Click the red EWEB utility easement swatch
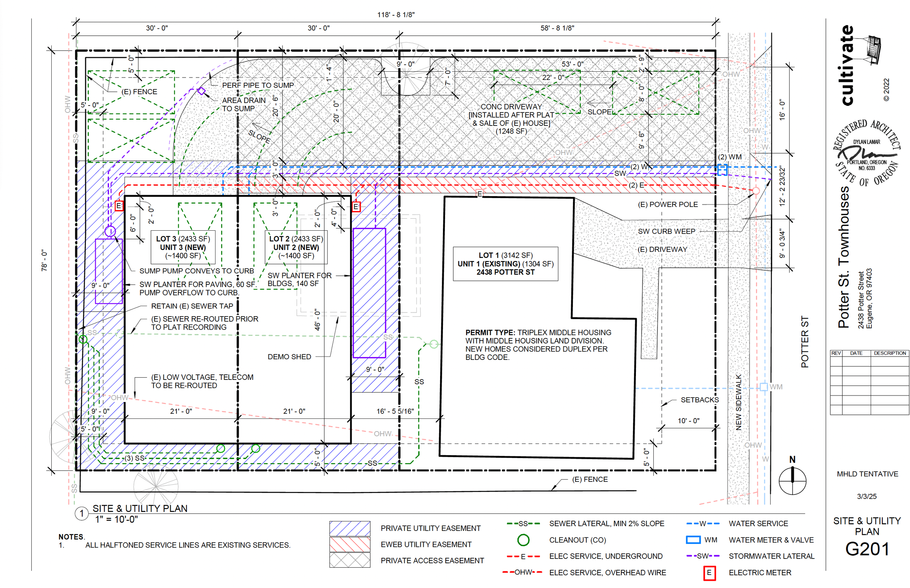Viewport: 910px width, 588px height. coord(349,544)
